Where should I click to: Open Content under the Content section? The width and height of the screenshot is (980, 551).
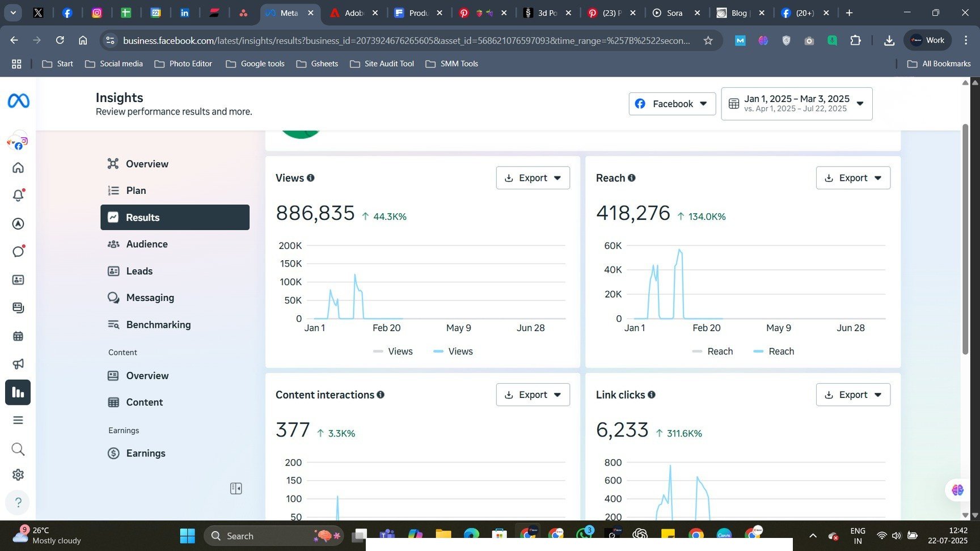[175, 402]
